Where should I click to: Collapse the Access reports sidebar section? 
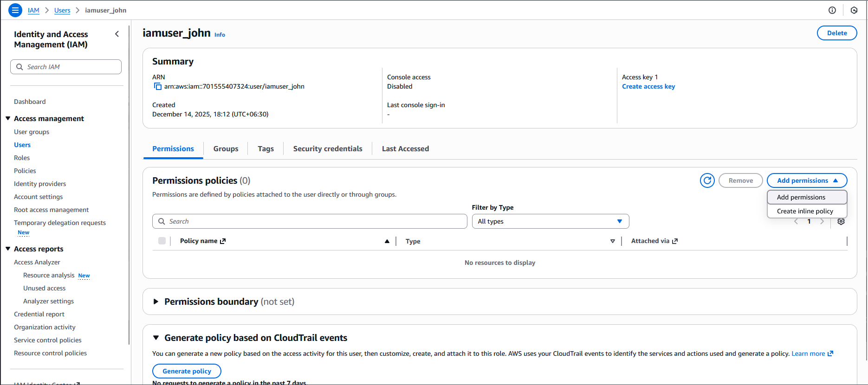[x=8, y=249]
